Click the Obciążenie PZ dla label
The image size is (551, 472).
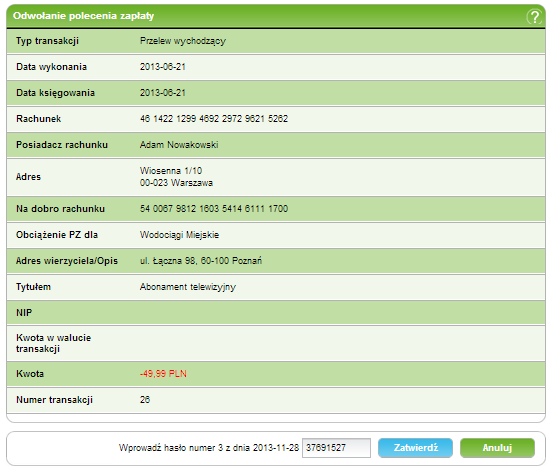[57, 235]
